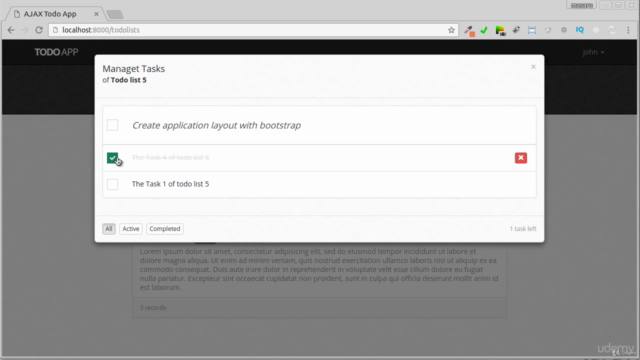This screenshot has width=640, height=360.
Task: Click the color picker extension icon
Action: (x=500, y=31)
